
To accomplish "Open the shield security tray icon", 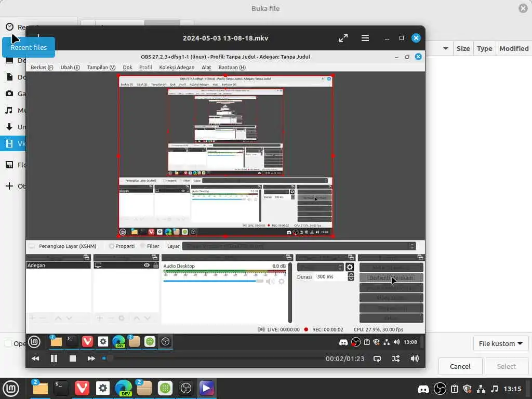I will pos(467,389).
